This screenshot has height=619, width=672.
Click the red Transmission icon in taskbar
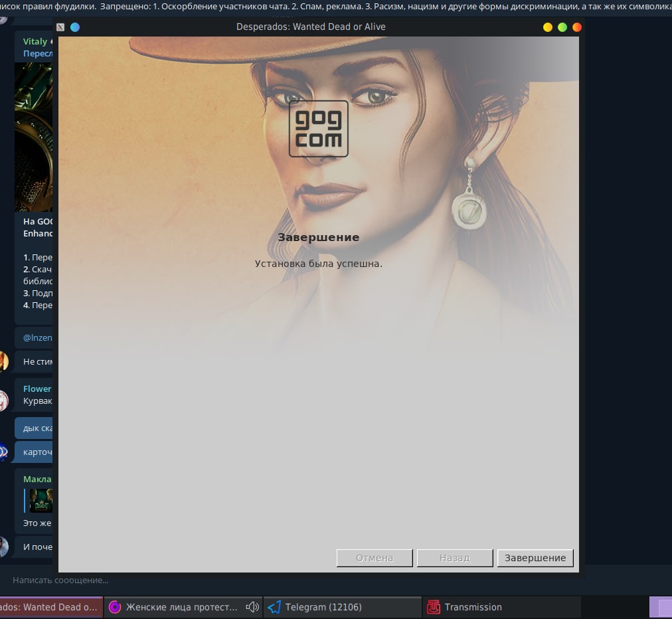pyautogui.click(x=434, y=607)
